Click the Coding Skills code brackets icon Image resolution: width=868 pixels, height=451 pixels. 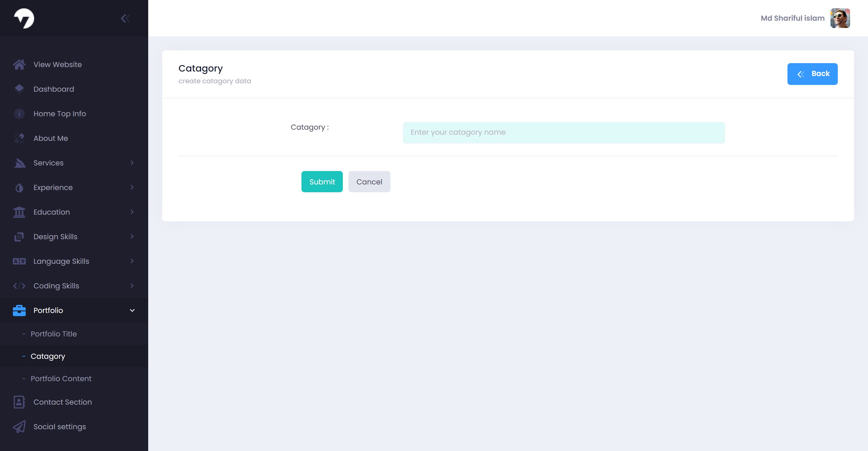(19, 286)
